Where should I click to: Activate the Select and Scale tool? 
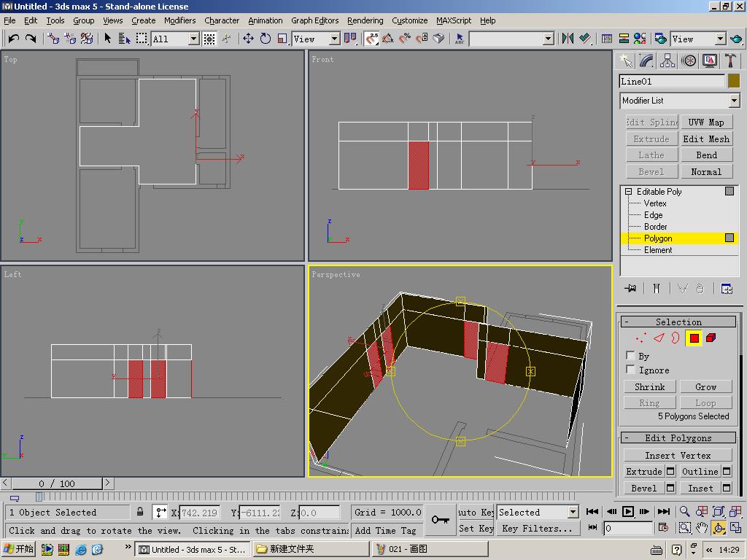pos(282,39)
